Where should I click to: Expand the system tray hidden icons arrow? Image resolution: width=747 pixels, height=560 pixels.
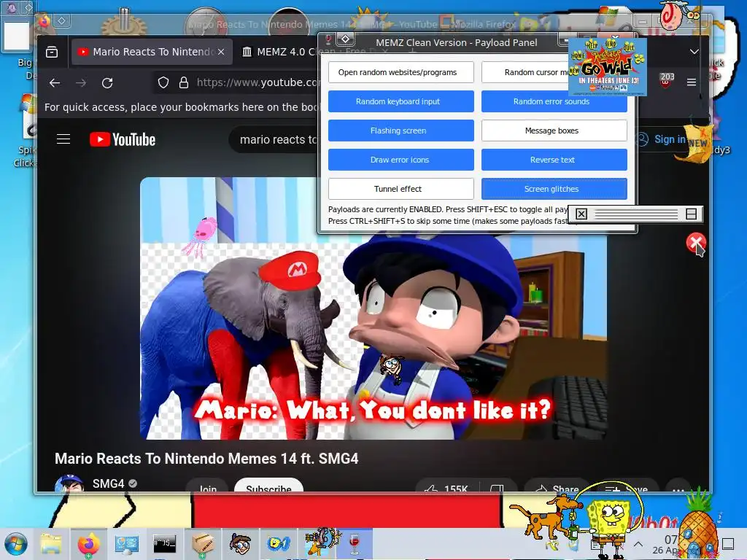tap(638, 544)
